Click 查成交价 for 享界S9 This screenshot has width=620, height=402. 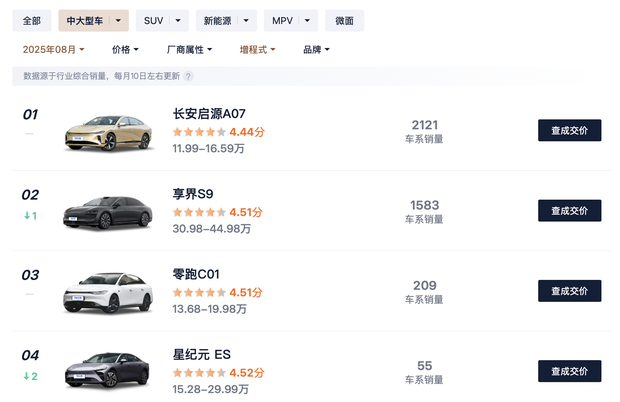click(x=569, y=211)
